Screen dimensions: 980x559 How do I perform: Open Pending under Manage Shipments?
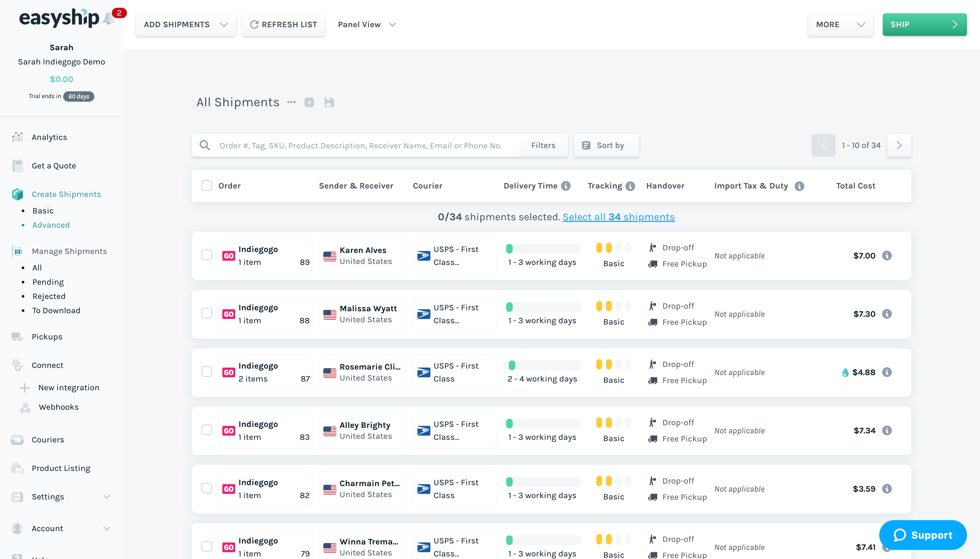point(48,282)
